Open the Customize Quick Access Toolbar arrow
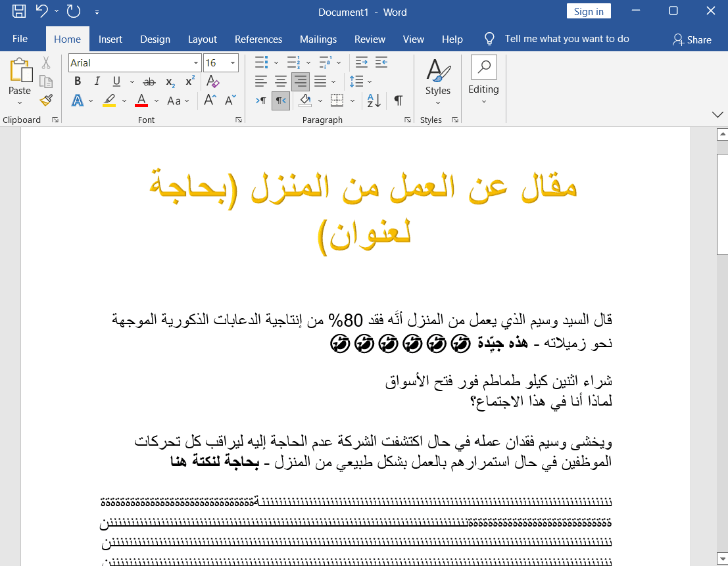This screenshot has width=728, height=566. 97,12
